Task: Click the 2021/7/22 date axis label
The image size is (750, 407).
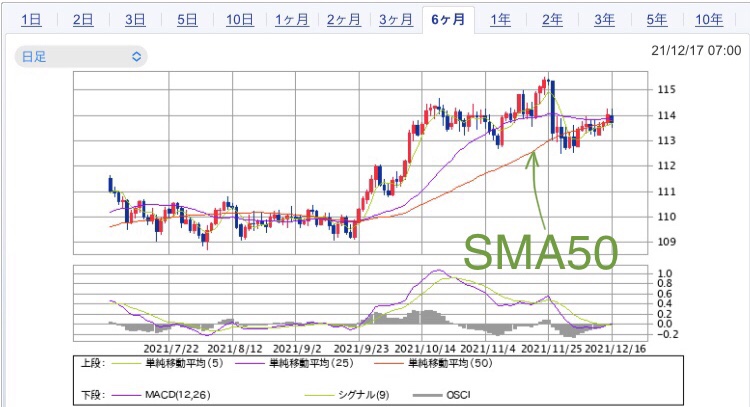Action: [x=171, y=349]
